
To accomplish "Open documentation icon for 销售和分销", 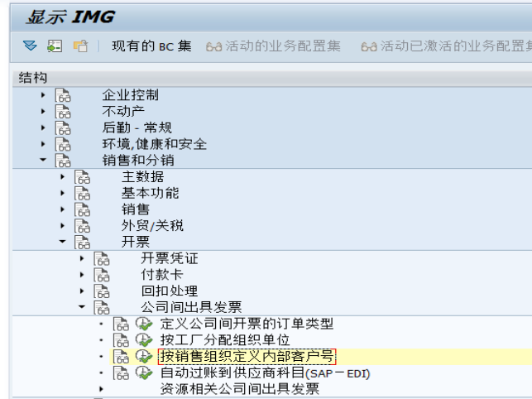I will pos(63,161).
